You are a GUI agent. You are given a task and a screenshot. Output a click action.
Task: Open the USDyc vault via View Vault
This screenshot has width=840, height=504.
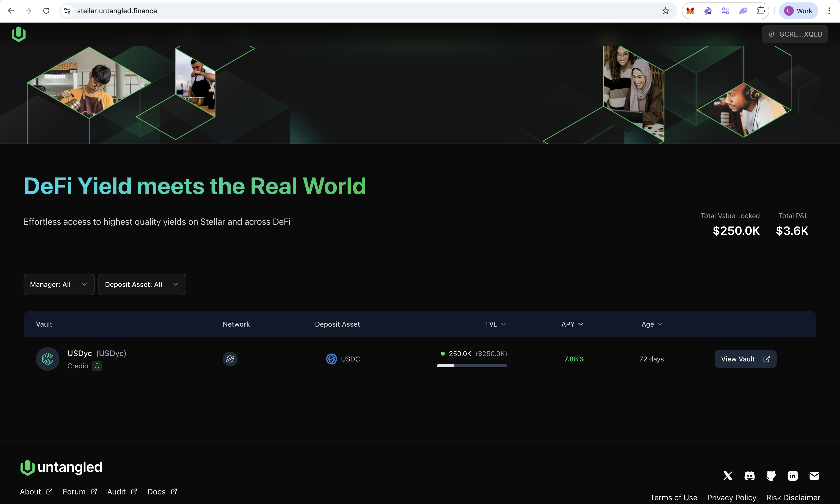[745, 359]
